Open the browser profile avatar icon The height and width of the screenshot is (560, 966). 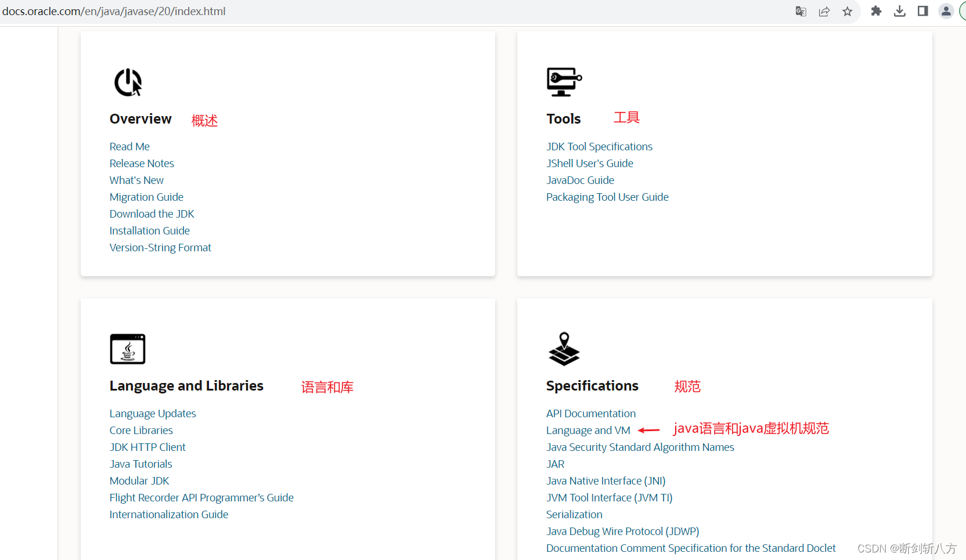coord(946,11)
